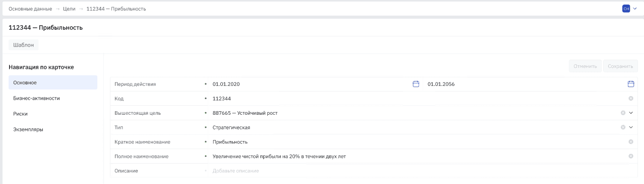Clear the Полное наименование field

(631, 156)
